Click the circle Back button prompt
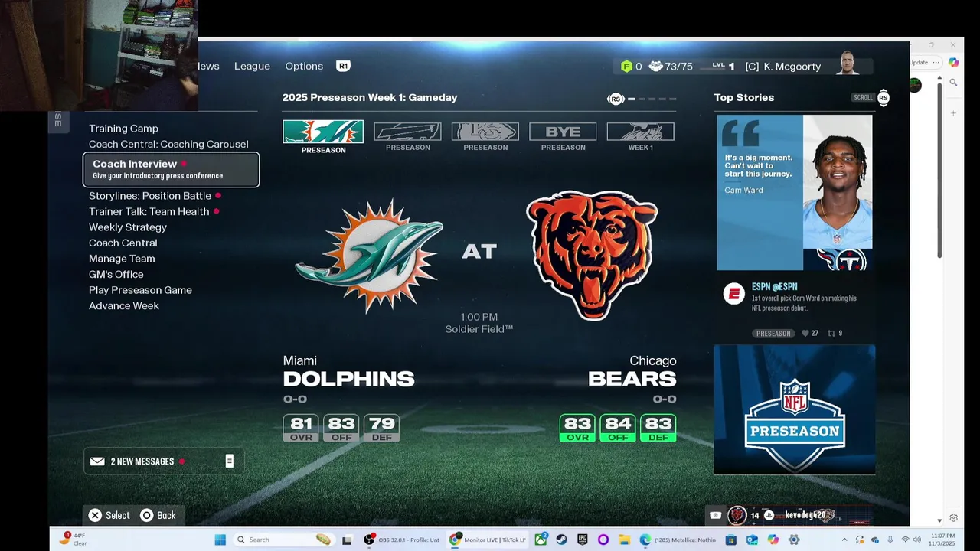The image size is (980, 551). coord(158,515)
